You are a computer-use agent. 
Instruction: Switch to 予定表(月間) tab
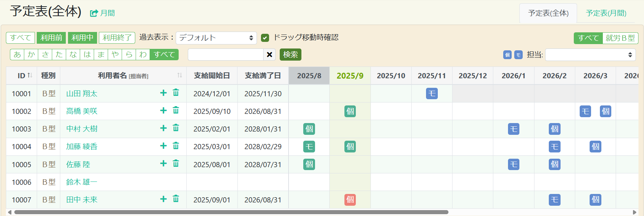pyautogui.click(x=606, y=13)
